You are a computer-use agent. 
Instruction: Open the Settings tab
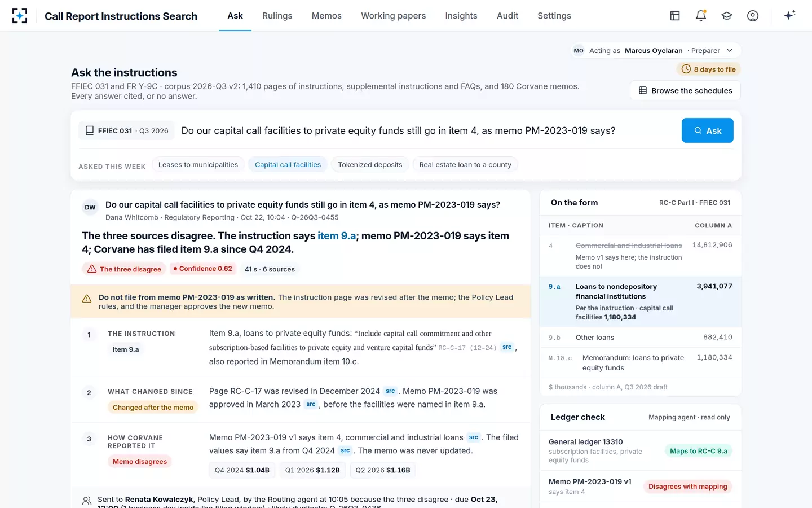(x=554, y=16)
